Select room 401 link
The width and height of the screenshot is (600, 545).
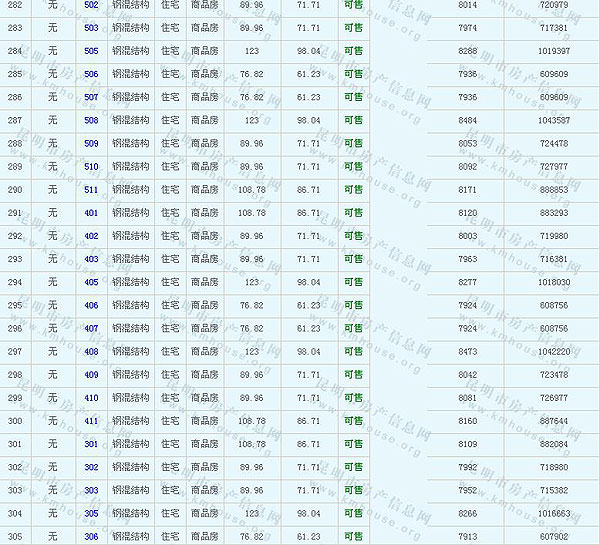(x=91, y=213)
